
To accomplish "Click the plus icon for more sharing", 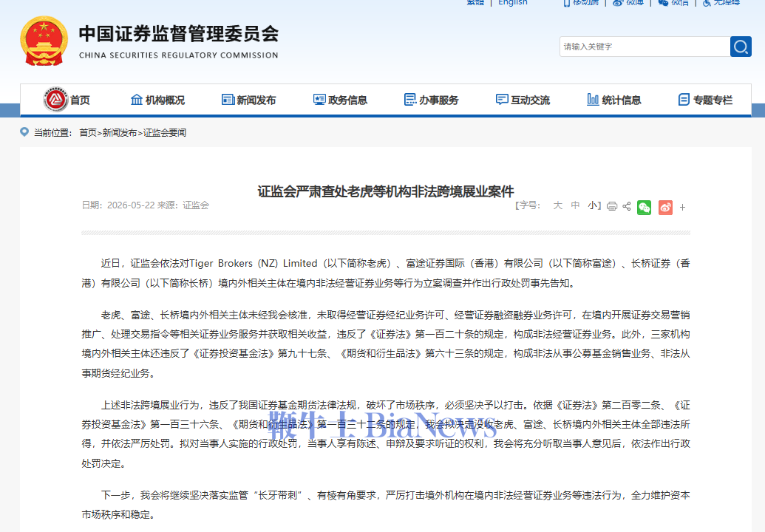I will pyautogui.click(x=682, y=207).
